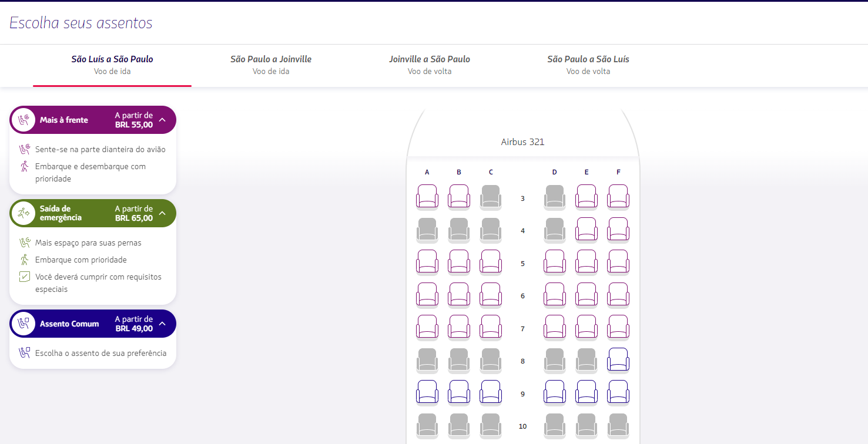Pick seat 9C
Image resolution: width=868 pixels, height=444 pixels.
pos(491,392)
